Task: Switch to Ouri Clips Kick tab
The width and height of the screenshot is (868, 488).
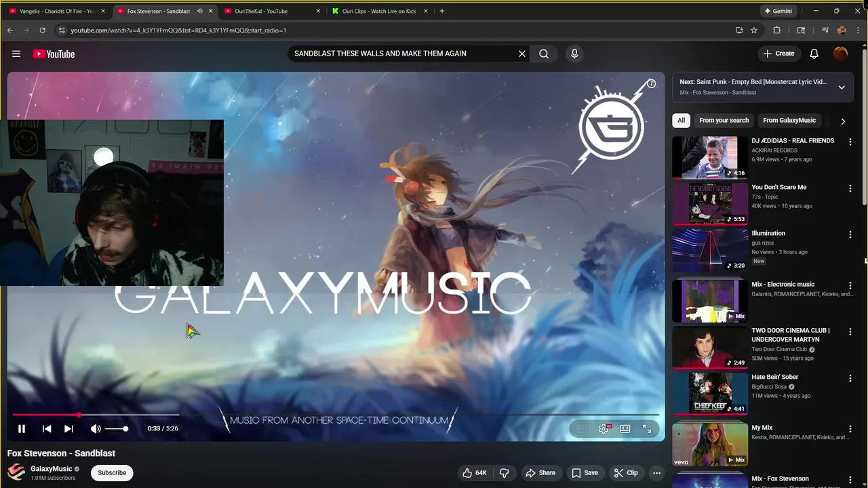Action: (x=380, y=11)
